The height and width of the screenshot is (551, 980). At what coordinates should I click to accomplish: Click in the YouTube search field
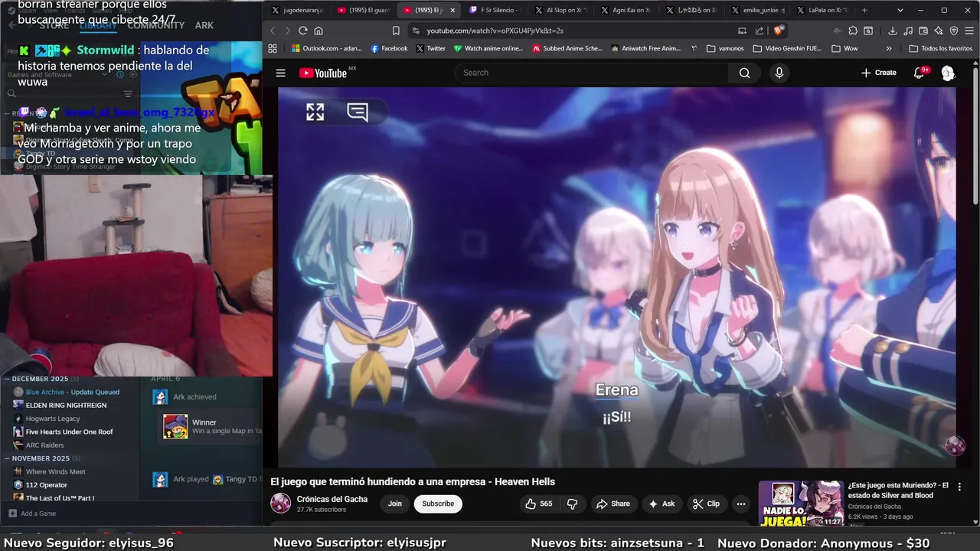(592, 73)
